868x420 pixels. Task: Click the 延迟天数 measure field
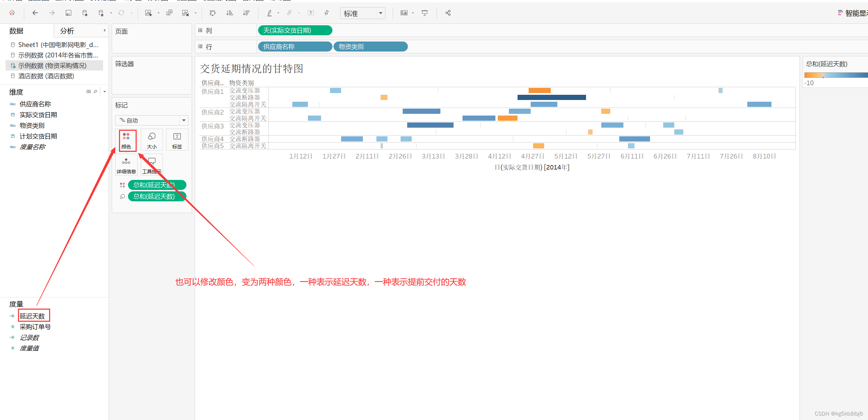[32, 316]
